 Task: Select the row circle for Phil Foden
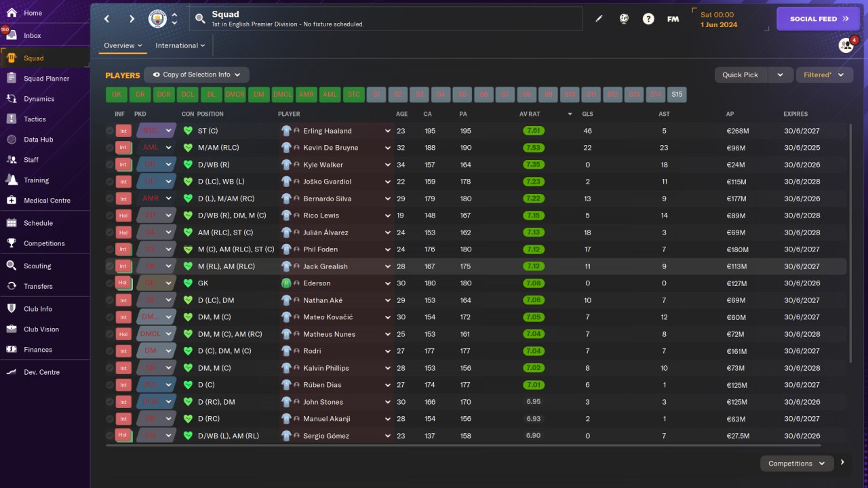pos(110,249)
